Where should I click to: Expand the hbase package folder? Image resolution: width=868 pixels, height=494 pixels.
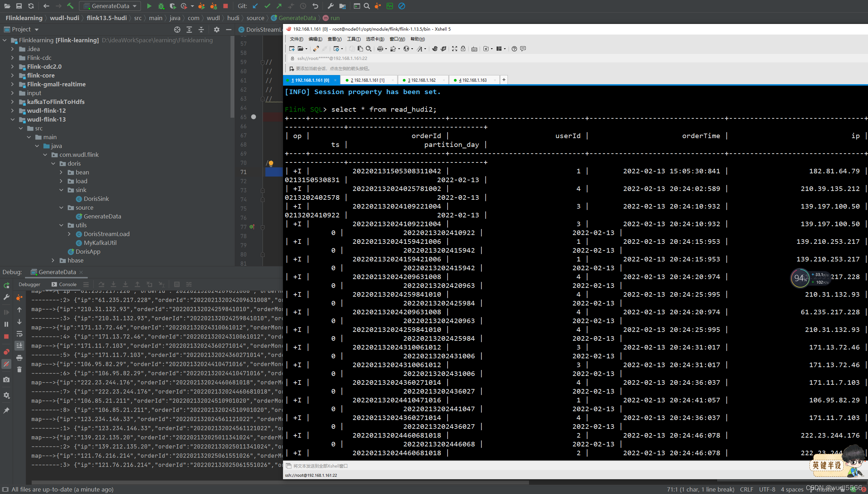pyautogui.click(x=53, y=260)
